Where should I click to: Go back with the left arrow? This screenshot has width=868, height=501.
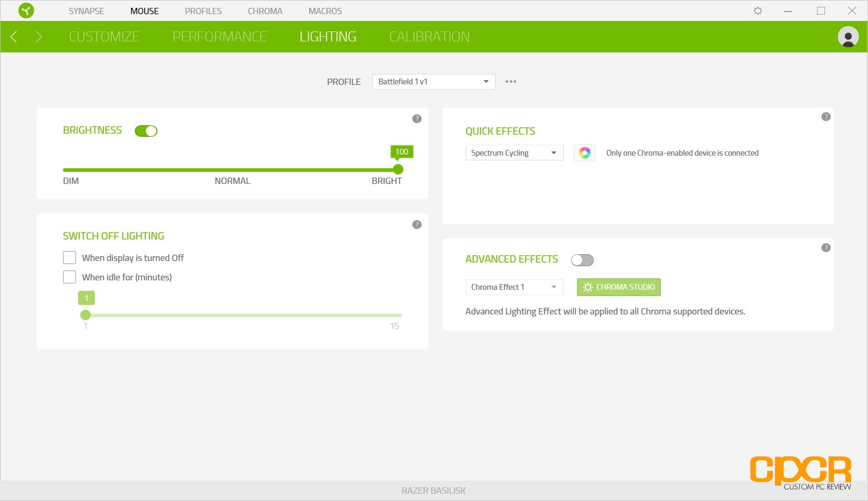(x=14, y=37)
